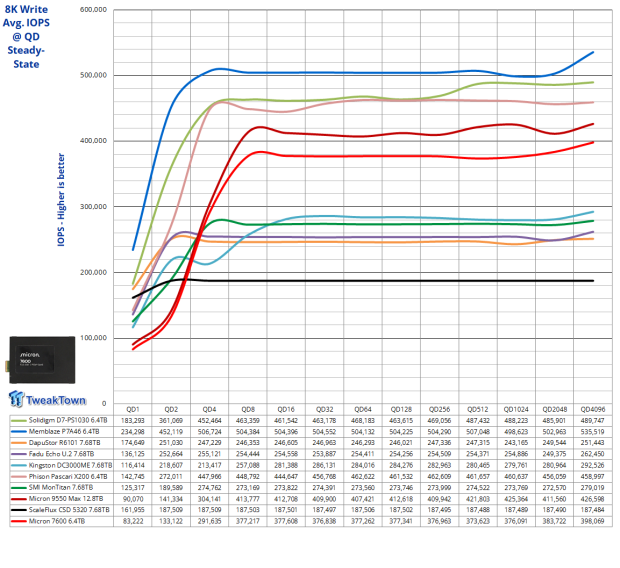
Task: Select the Solidigm QD4 value "452,464"
Action: tap(210, 420)
